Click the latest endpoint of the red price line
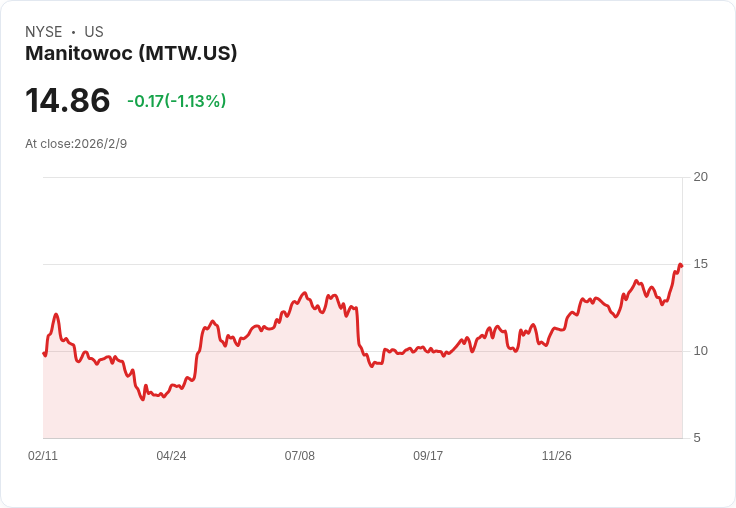Screen dimensions: 736x508 [x=681, y=266]
